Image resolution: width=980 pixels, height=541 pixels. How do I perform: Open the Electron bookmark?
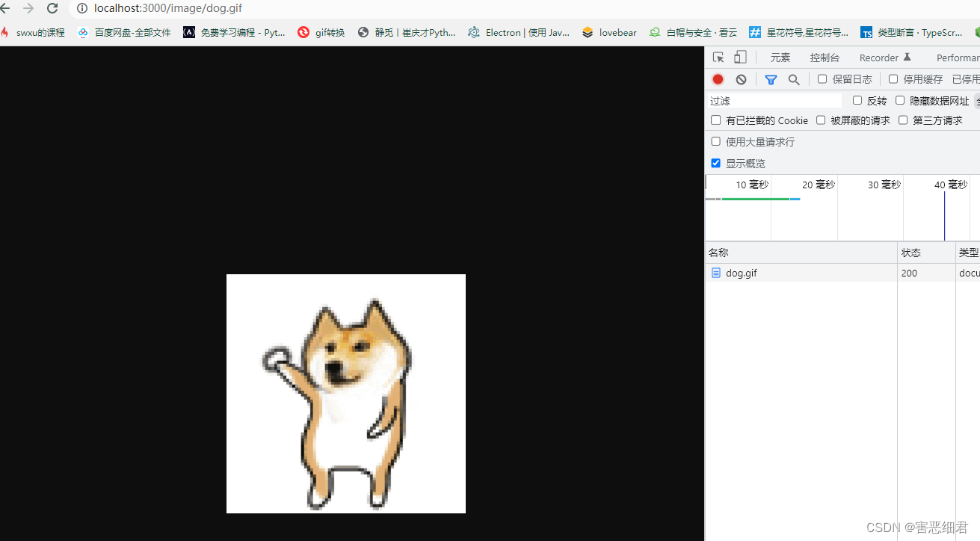point(519,33)
